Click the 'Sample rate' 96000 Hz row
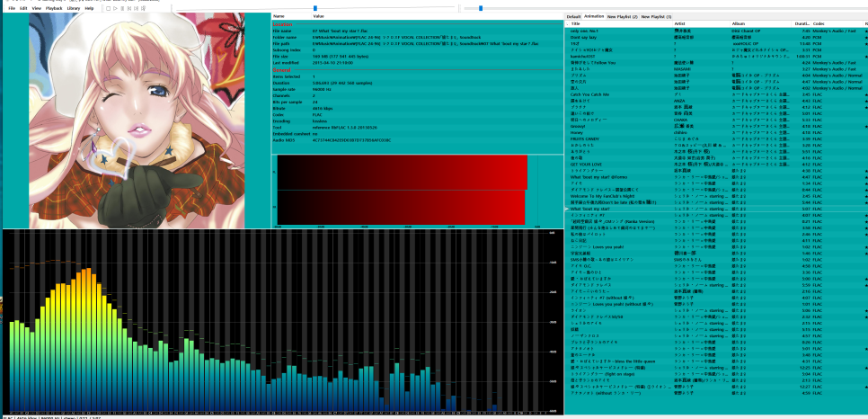The image size is (868, 419). point(417,89)
